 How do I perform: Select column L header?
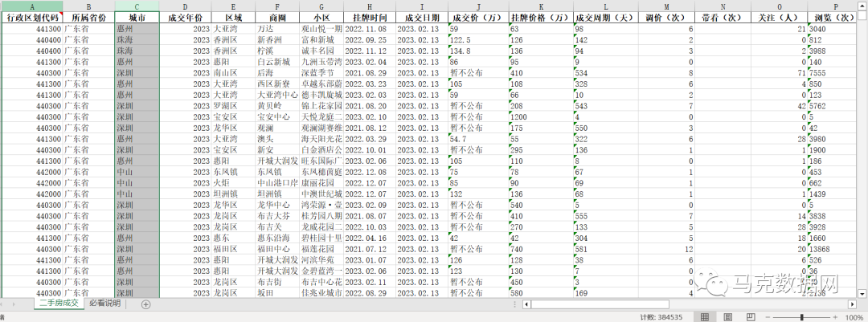point(606,6)
